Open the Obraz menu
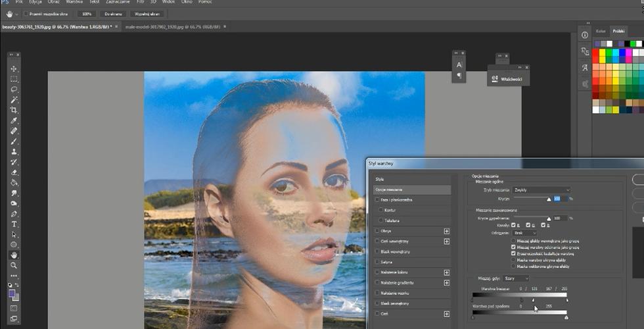The height and width of the screenshot is (329, 644). [53, 2]
